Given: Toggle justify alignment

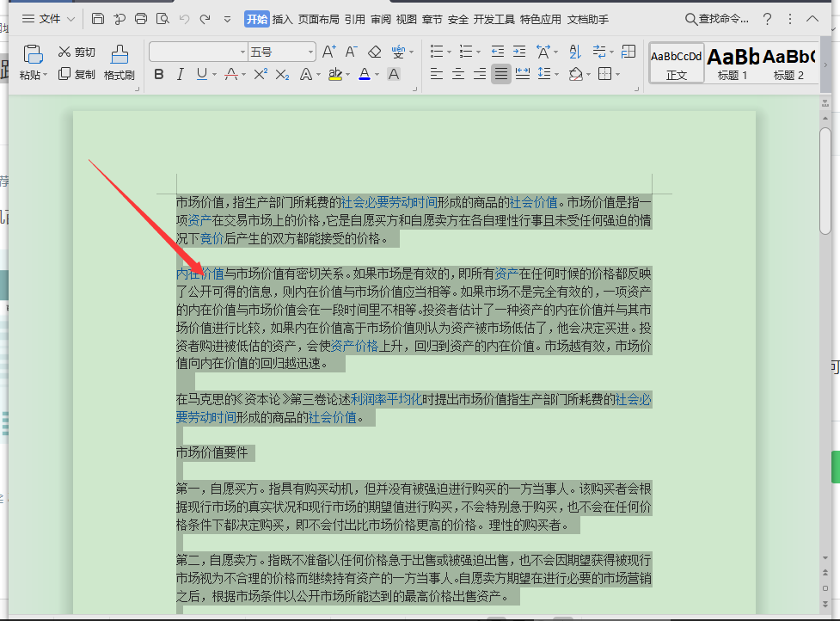Looking at the screenshot, I should pyautogui.click(x=501, y=73).
